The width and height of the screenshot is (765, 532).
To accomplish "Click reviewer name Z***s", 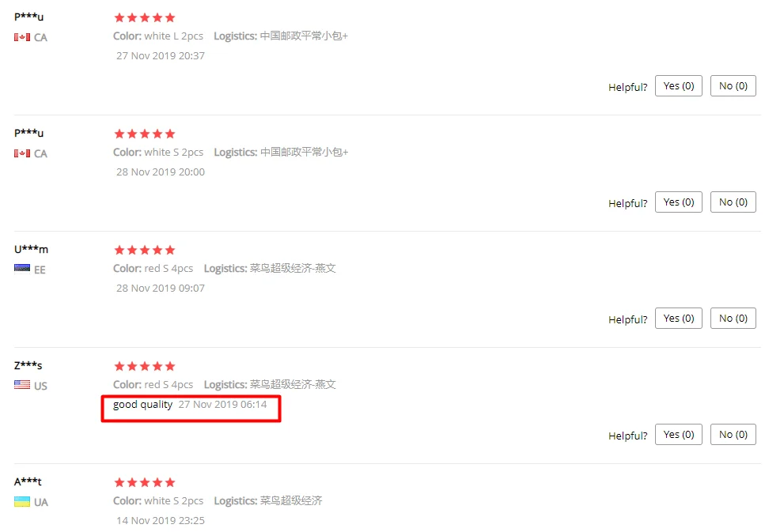I will (28, 365).
